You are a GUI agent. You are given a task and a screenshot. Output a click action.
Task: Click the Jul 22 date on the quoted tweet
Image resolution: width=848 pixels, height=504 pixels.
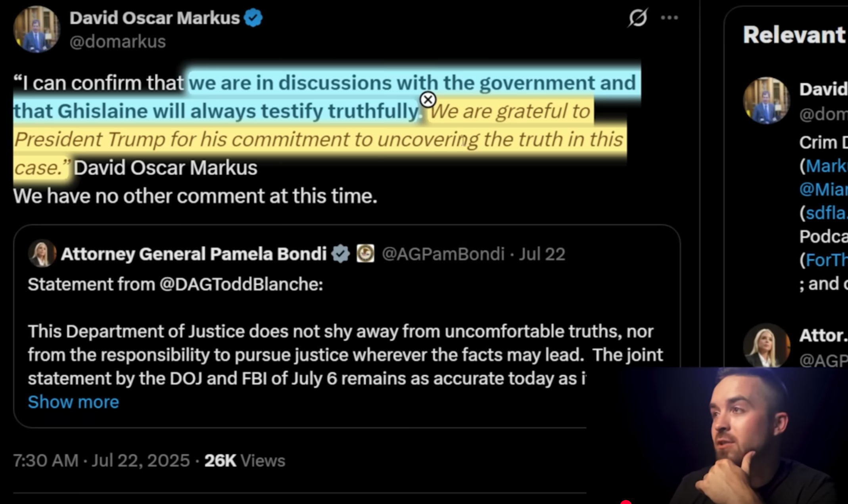[542, 254]
